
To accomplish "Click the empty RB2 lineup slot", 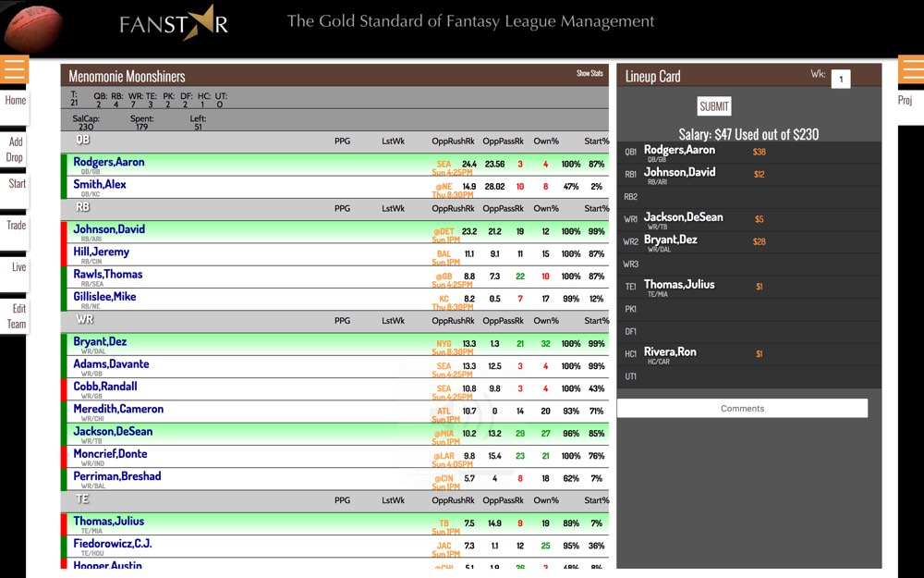I will [749, 197].
